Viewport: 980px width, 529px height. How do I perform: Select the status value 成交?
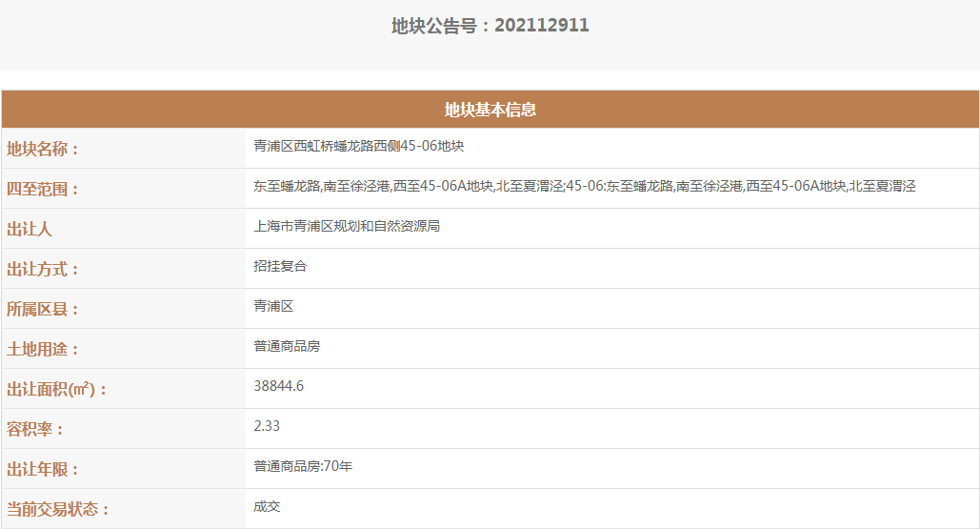(267, 506)
